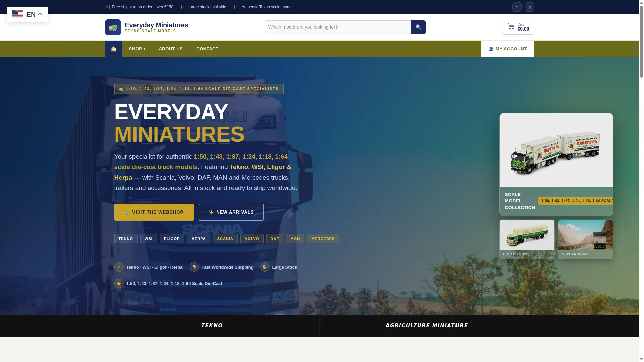Go to the home icon tab
644x362 pixels.
click(114, 49)
